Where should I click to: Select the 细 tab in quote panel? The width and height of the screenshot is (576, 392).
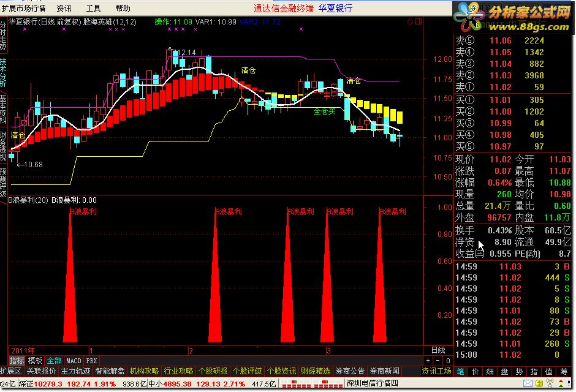(x=490, y=372)
